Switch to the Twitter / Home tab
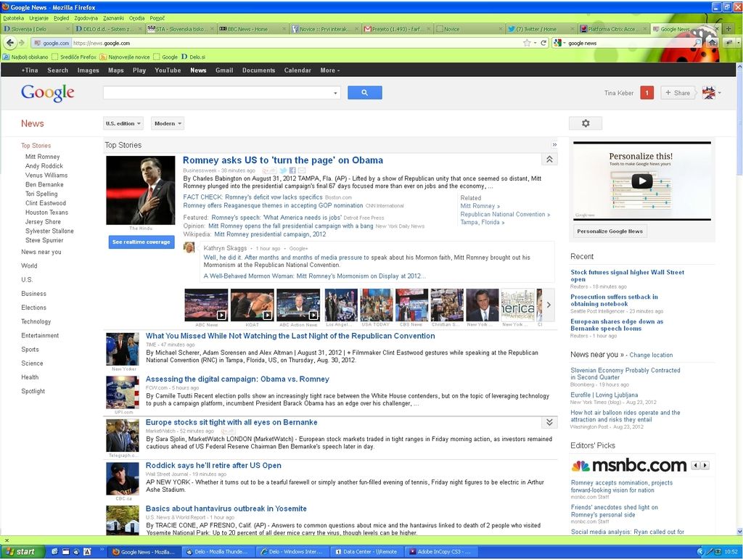743x560 pixels. (x=540, y=29)
